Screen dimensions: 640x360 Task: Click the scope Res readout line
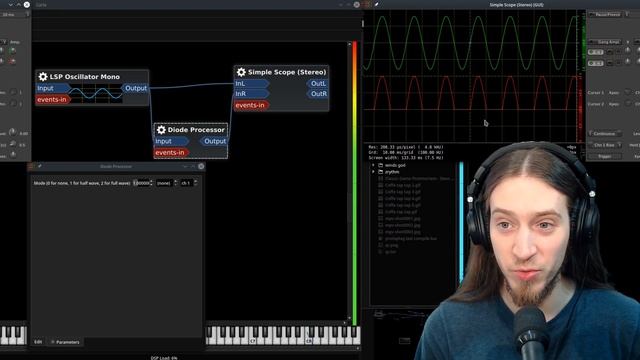pos(406,147)
